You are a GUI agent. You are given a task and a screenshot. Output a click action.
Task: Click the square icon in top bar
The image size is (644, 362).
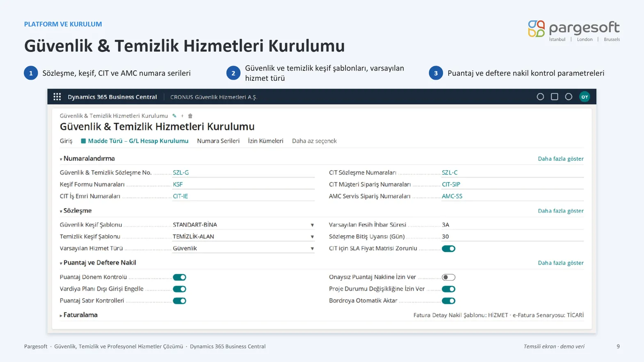click(x=555, y=97)
